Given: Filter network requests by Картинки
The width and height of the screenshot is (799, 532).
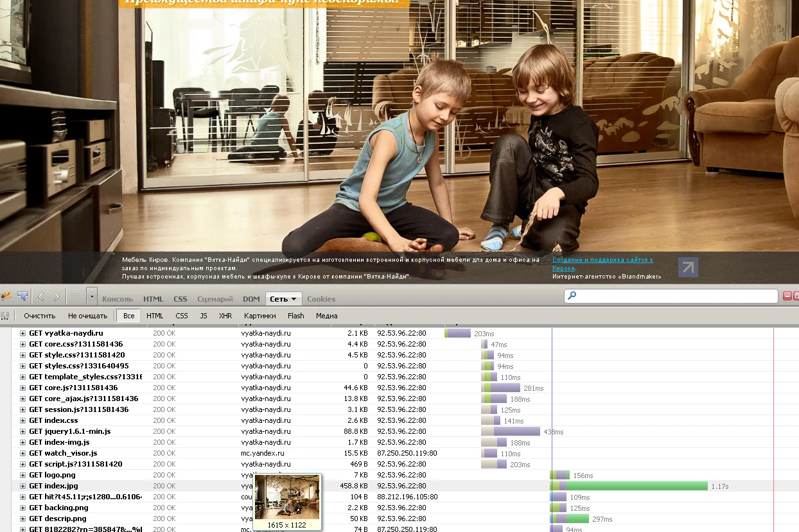Looking at the screenshot, I should tap(260, 316).
